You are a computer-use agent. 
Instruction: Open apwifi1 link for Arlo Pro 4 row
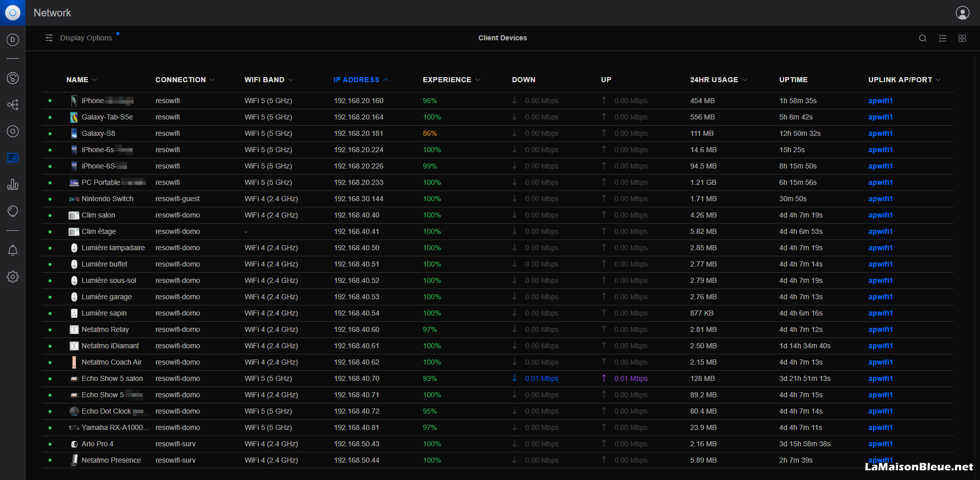pos(880,444)
